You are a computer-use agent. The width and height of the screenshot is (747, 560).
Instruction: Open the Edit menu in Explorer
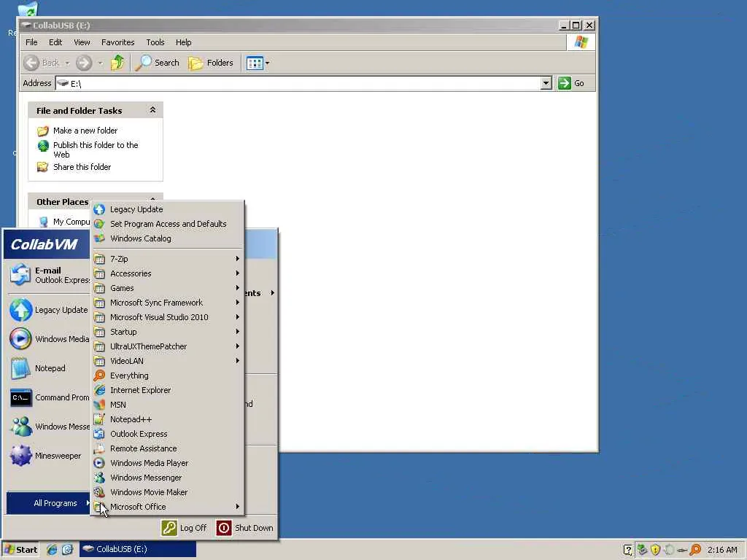pos(55,42)
